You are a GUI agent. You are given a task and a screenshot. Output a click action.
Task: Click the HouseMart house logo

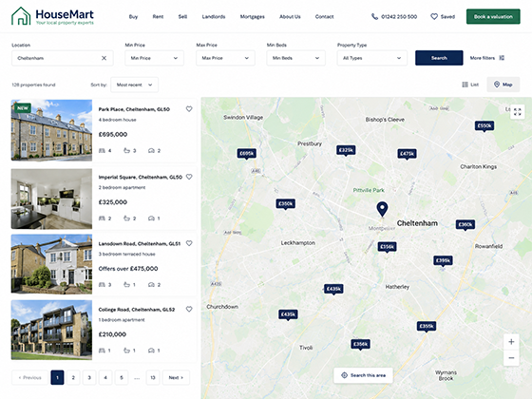click(x=21, y=16)
